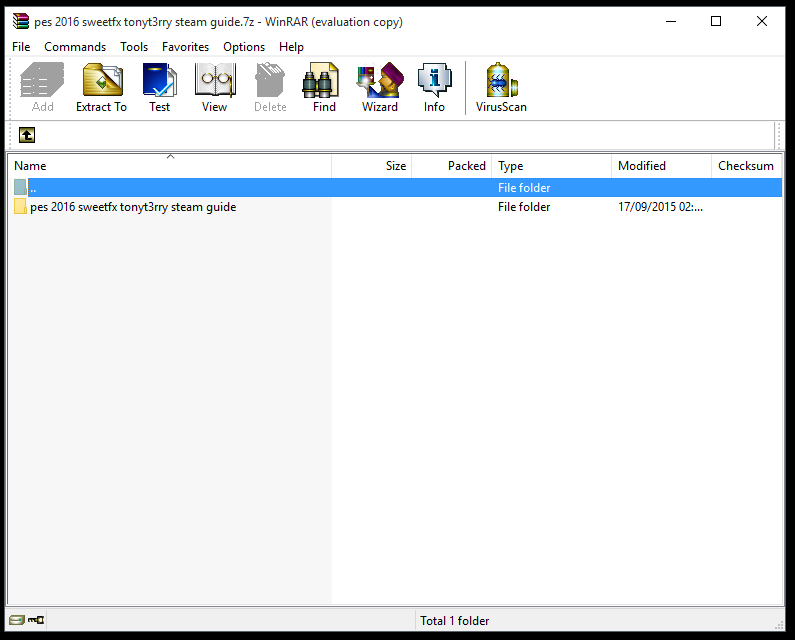Sort list by Type column
Viewport: 795px width, 640px height.
551,165
